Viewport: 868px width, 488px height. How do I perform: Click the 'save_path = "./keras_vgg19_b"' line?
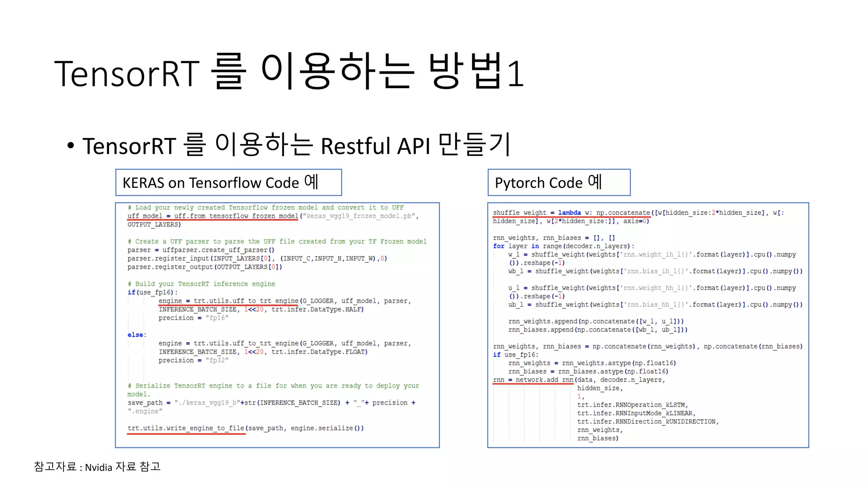(272, 402)
